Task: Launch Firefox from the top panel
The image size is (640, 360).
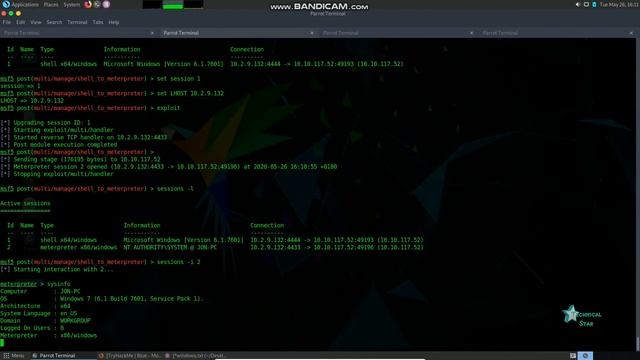Action: pos(88,4)
